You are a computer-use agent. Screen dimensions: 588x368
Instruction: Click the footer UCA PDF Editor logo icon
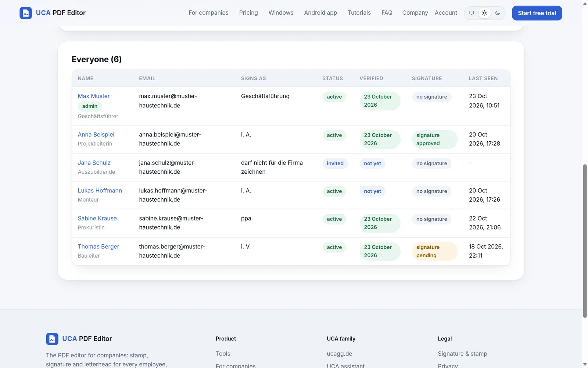coord(52,339)
